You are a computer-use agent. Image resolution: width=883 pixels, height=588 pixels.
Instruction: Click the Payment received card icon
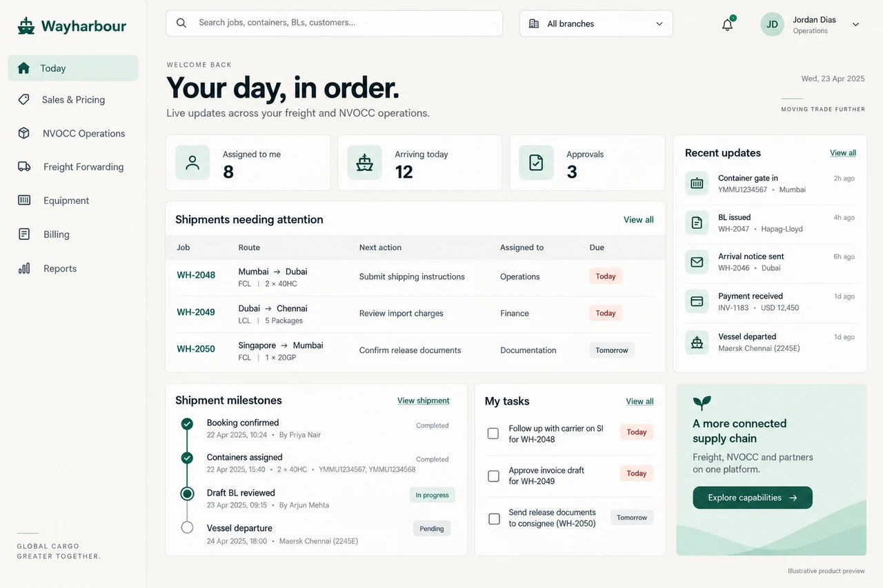point(697,301)
